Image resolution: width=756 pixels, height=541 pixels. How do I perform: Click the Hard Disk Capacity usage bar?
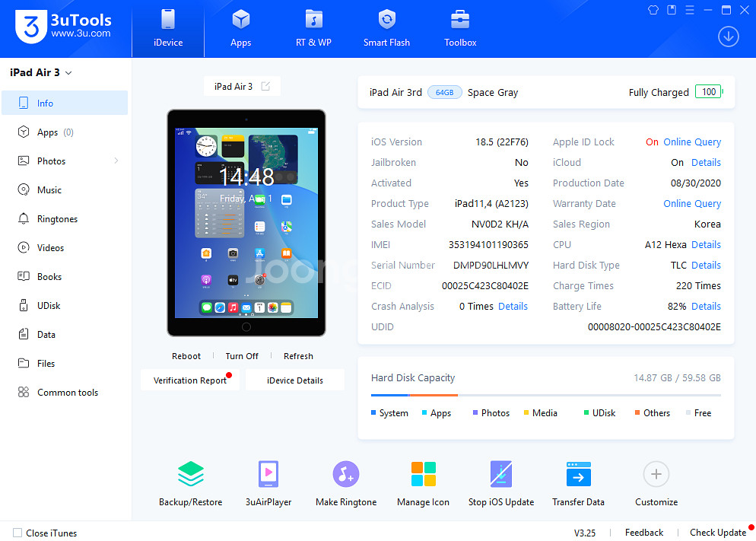point(546,396)
